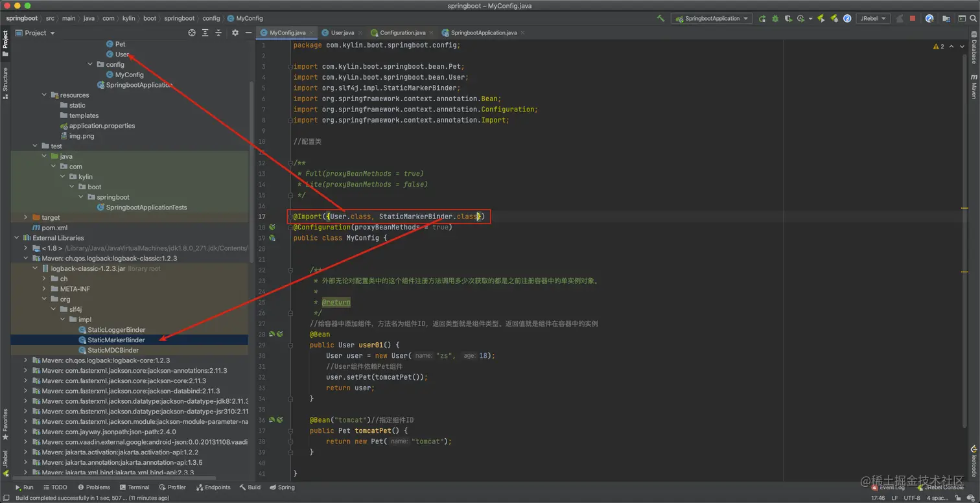Open the Terminal tool window
Screen dimensions: 980x503
click(x=134, y=487)
